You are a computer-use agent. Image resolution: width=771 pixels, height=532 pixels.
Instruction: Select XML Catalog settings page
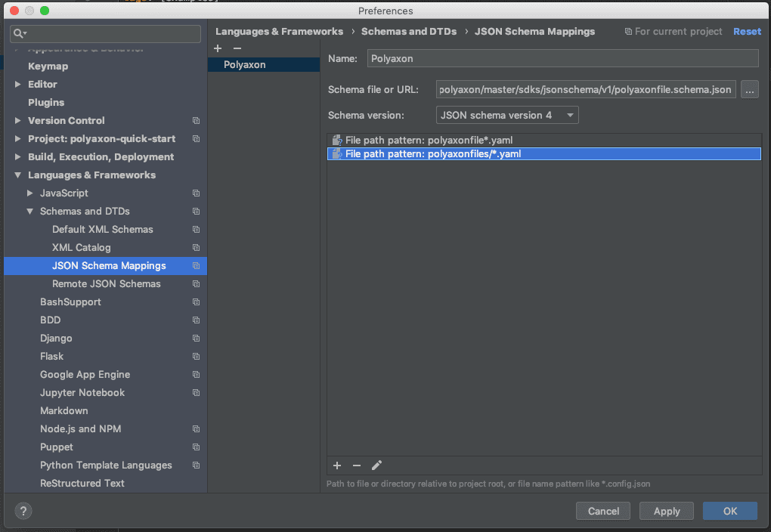(x=82, y=248)
